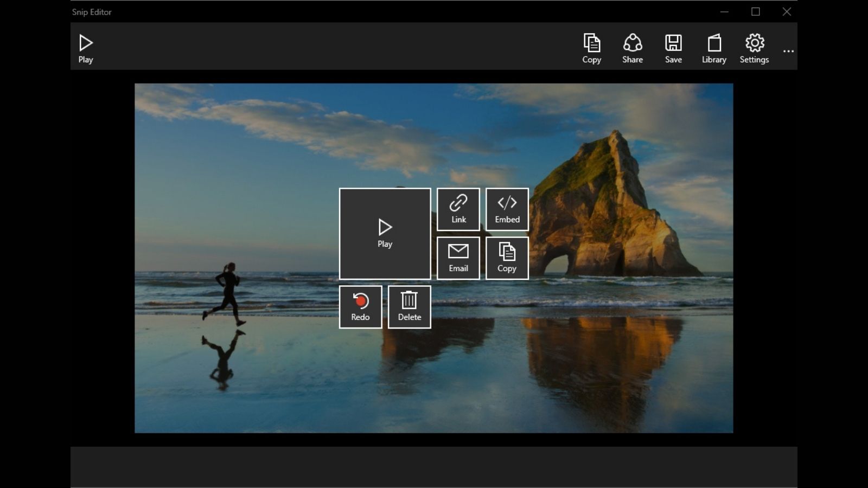Click the Play label under the triangle icon

pos(85,60)
